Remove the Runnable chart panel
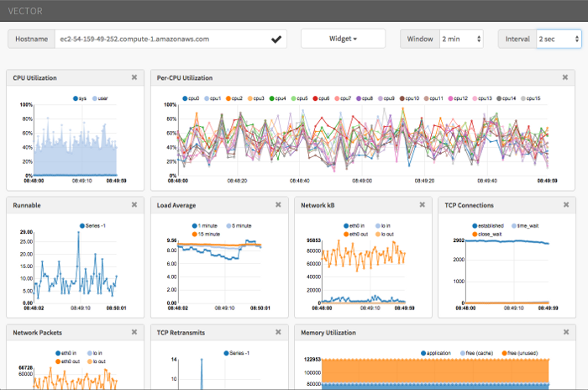Viewport: 588px width, 390px height. point(134,204)
